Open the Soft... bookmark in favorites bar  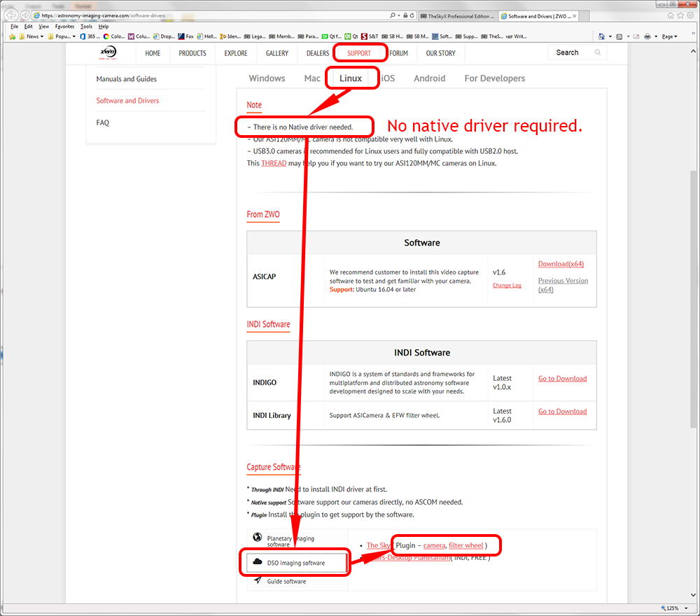[442, 36]
